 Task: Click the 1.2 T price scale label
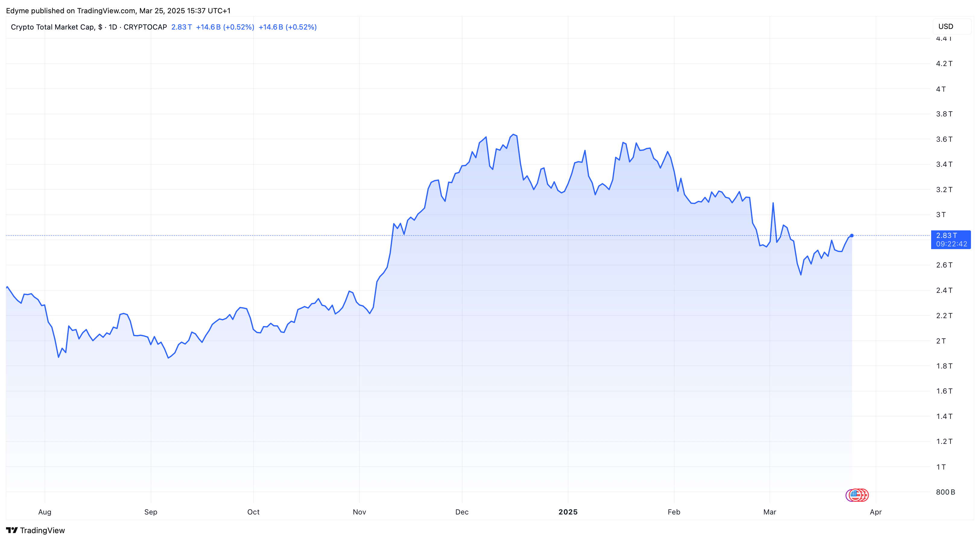point(944,441)
